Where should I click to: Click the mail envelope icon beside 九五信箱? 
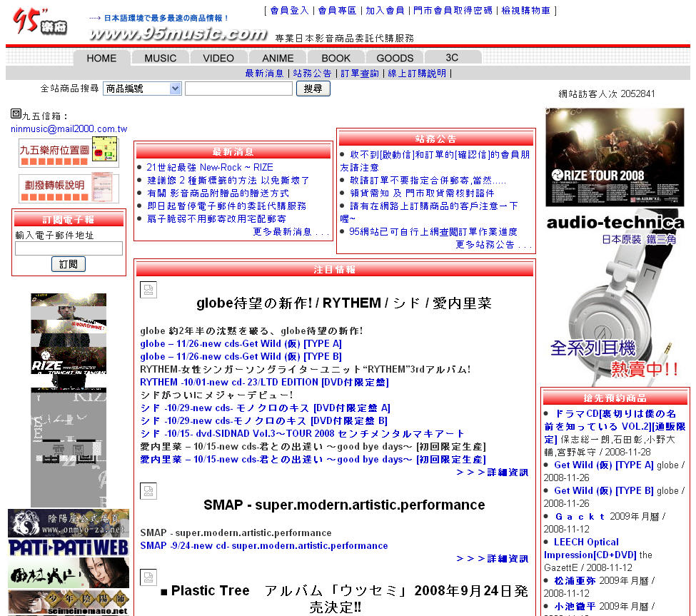coord(16,113)
